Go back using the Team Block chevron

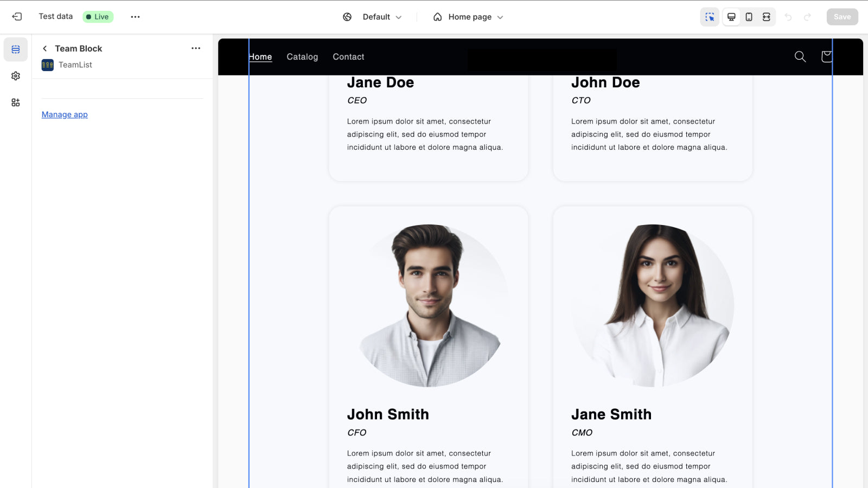tap(44, 48)
